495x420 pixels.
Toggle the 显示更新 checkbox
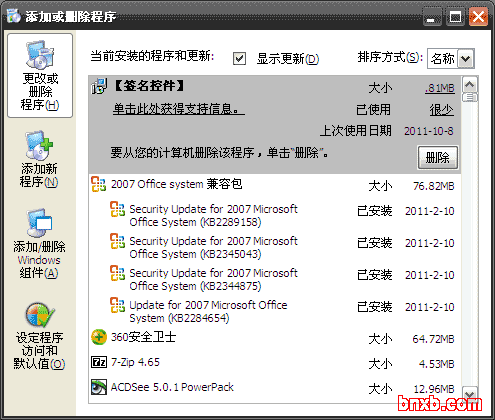(x=239, y=59)
